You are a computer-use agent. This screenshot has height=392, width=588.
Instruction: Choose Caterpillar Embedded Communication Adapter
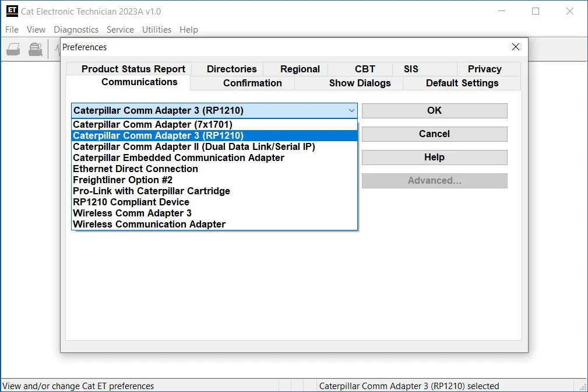214,157
